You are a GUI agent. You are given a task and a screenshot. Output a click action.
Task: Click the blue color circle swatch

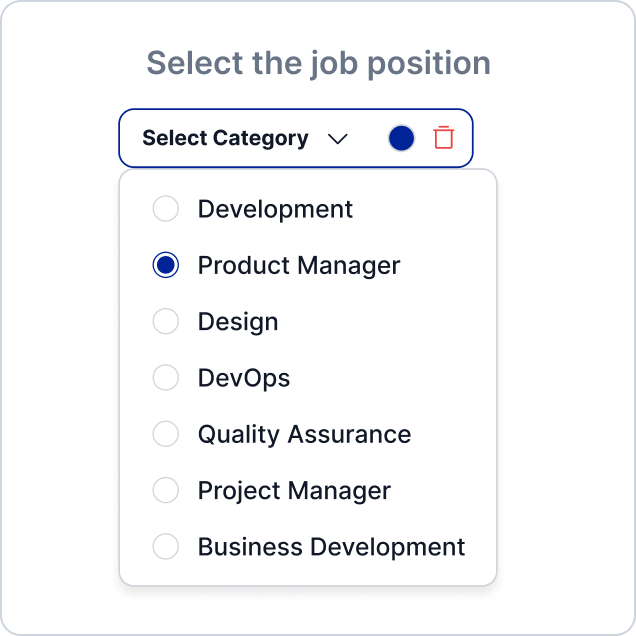coord(401,138)
